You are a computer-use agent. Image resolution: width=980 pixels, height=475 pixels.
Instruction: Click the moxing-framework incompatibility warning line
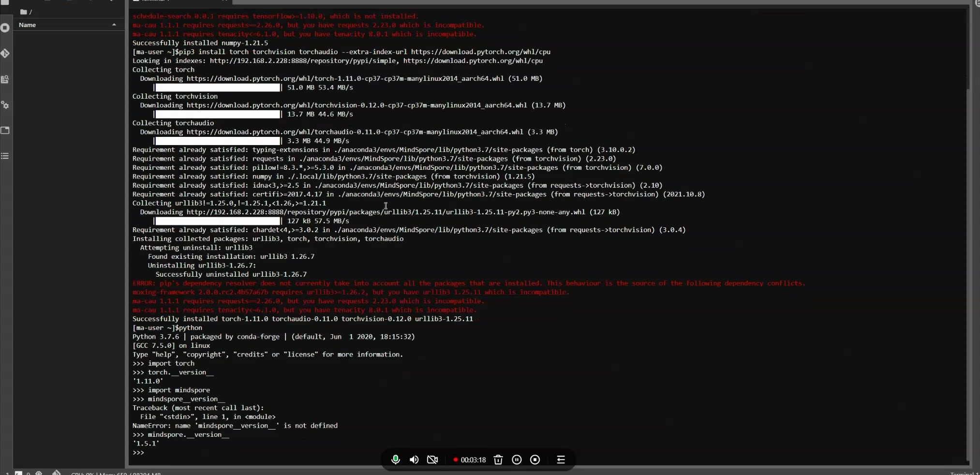pyautogui.click(x=351, y=292)
